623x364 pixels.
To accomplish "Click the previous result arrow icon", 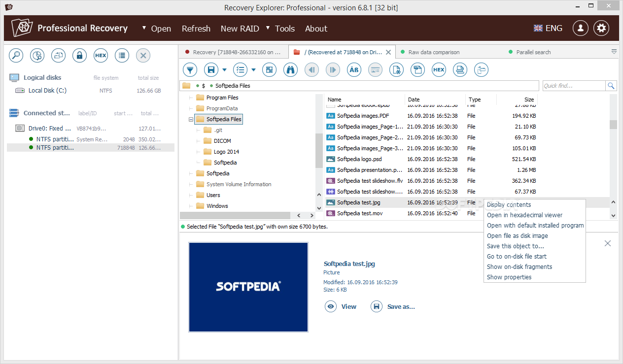I will coord(311,70).
